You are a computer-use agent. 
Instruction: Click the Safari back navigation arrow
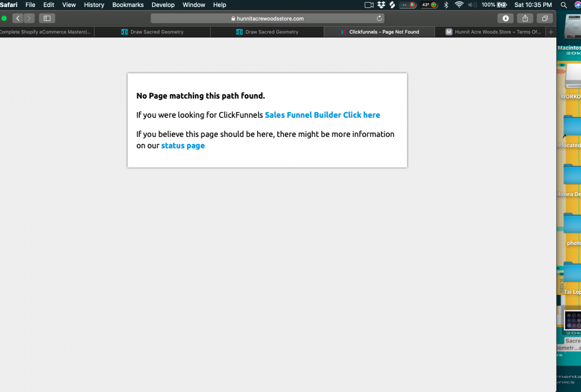18,18
